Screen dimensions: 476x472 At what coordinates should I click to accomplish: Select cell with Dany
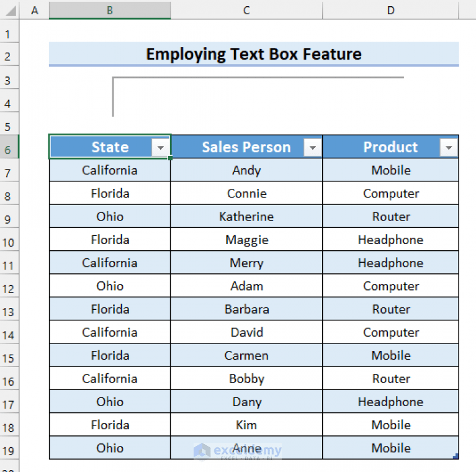click(x=246, y=402)
